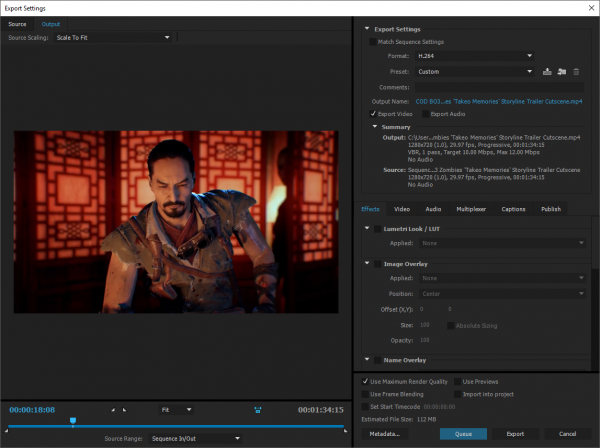The width and height of the screenshot is (600, 448).
Task: Toggle aspect ratio correction icon
Action: click(x=258, y=410)
